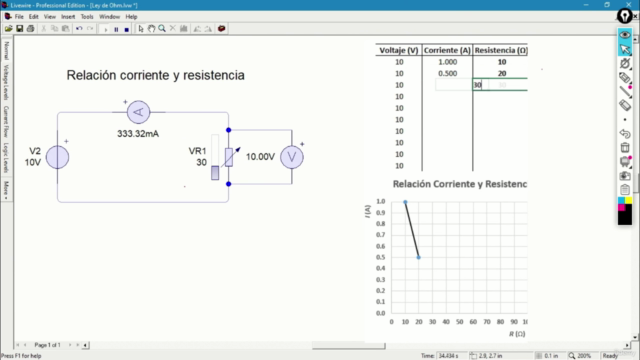The height and width of the screenshot is (360, 640).
Task: Click the first triangle icon next to Gallery
Action: coord(197,29)
